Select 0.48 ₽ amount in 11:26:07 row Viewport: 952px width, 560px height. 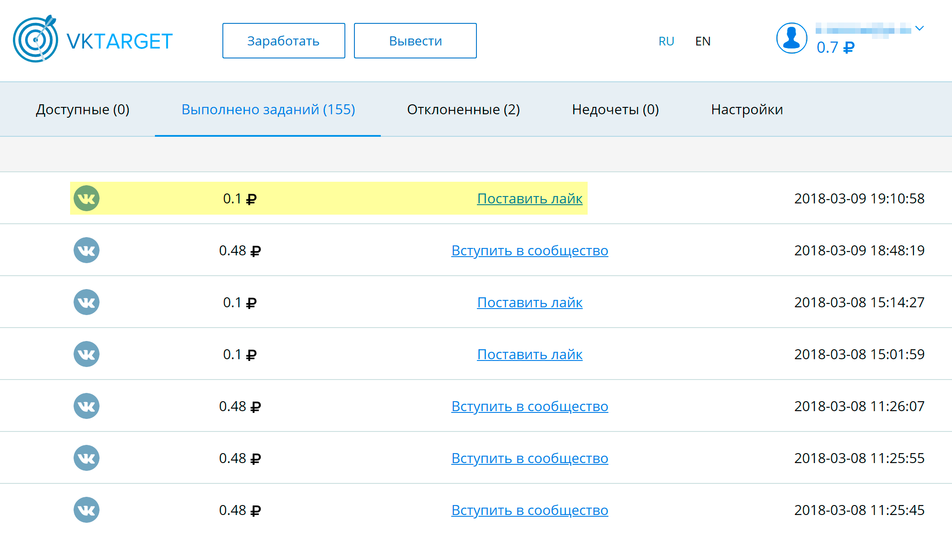pos(240,406)
